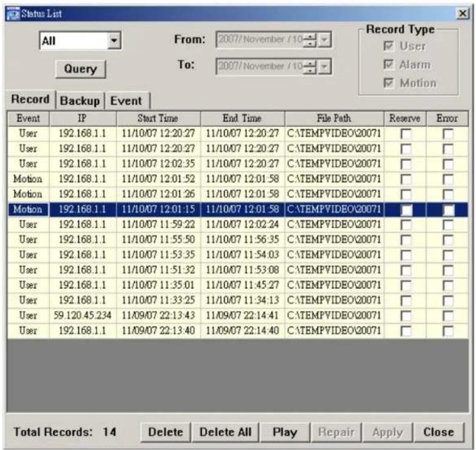Sort by the Event column header
Image resolution: width=476 pixels, height=450 pixels.
(x=28, y=118)
